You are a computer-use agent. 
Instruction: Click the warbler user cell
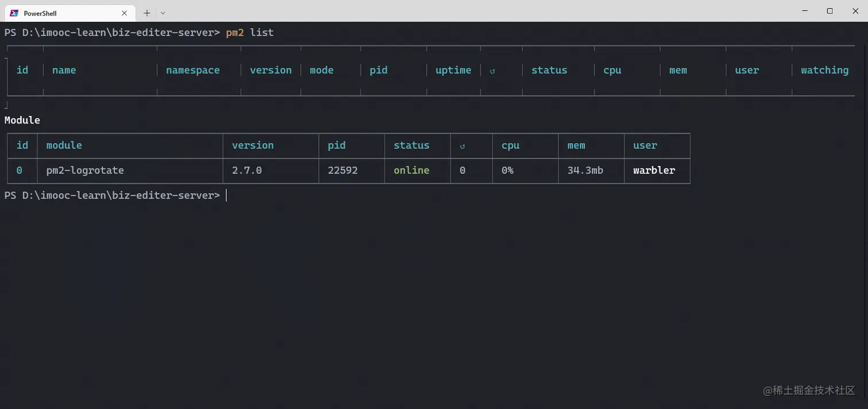(654, 170)
